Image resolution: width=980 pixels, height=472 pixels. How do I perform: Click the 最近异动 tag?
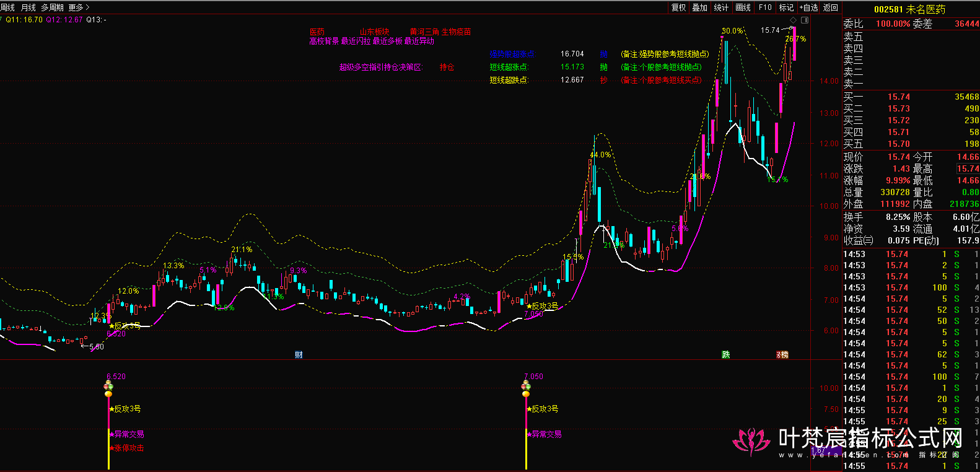(x=419, y=41)
